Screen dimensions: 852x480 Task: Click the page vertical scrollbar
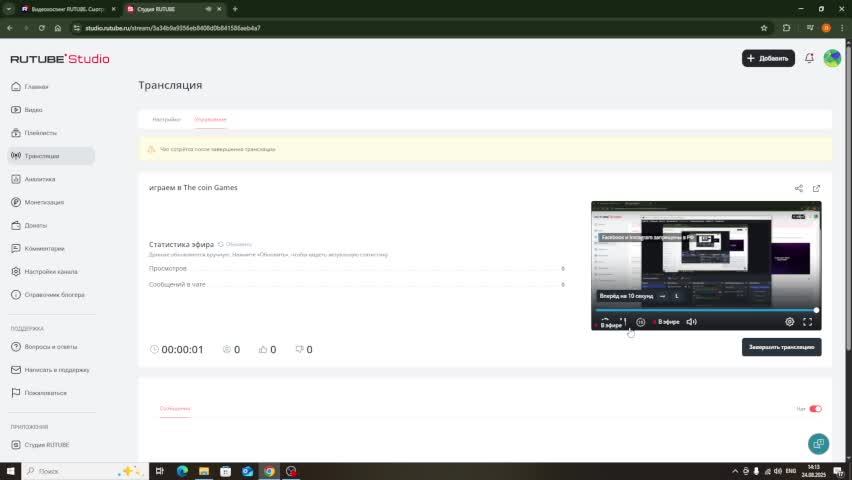coord(848,196)
